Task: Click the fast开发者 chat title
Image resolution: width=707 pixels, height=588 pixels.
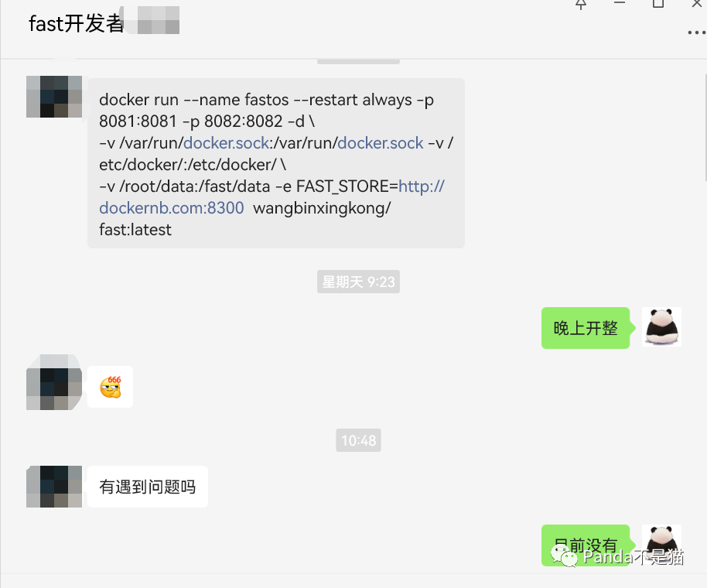Action: click(76, 23)
